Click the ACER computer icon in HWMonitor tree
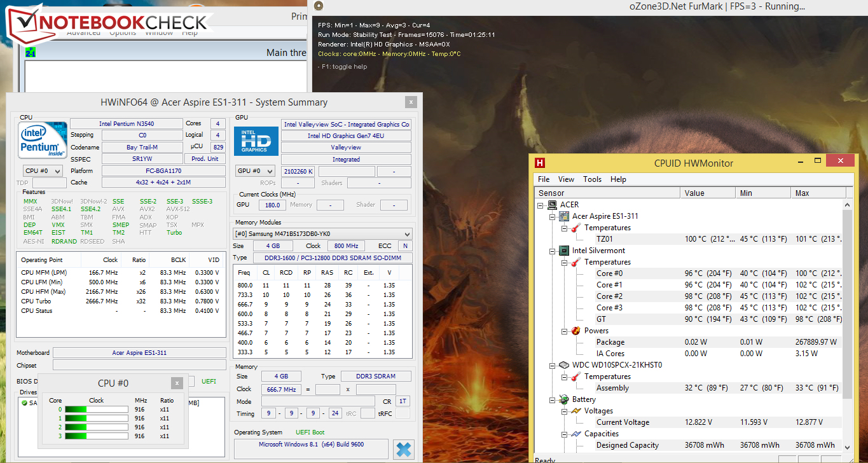This screenshot has height=463, width=868. [553, 205]
